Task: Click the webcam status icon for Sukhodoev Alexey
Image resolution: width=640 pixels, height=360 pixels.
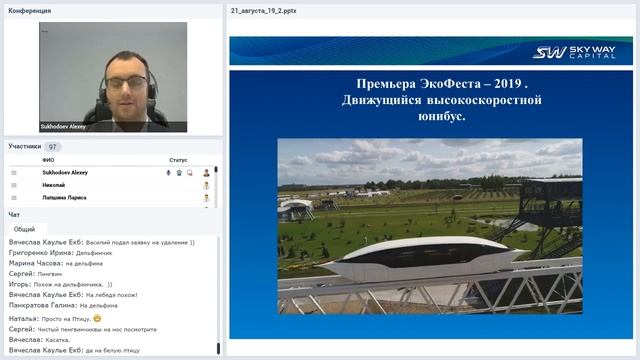Action: pos(179,173)
